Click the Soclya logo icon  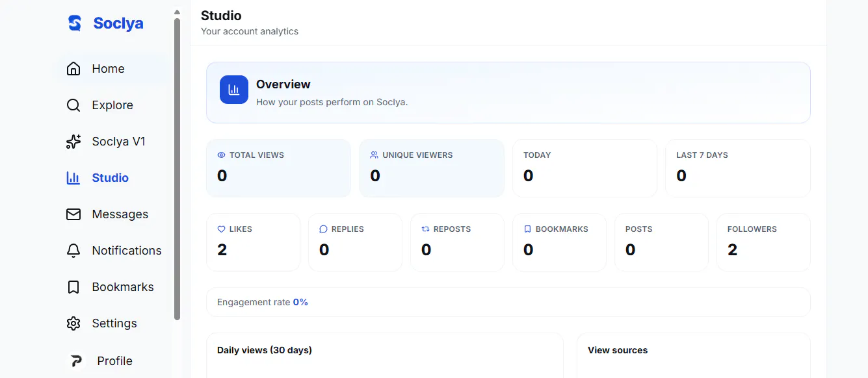tap(75, 23)
